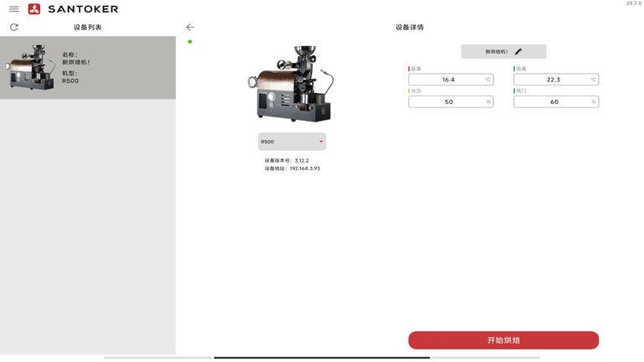Click the large R500 roaster image

291,84
